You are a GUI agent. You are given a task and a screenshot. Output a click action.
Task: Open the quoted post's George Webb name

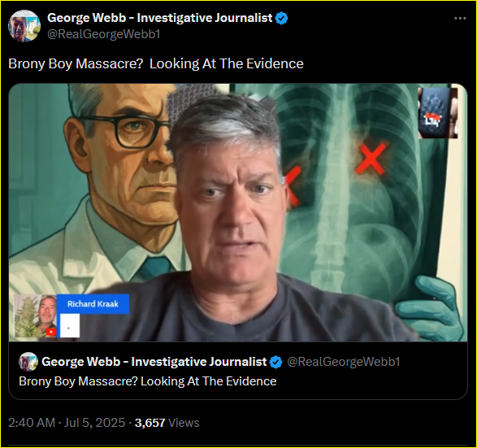[154, 362]
